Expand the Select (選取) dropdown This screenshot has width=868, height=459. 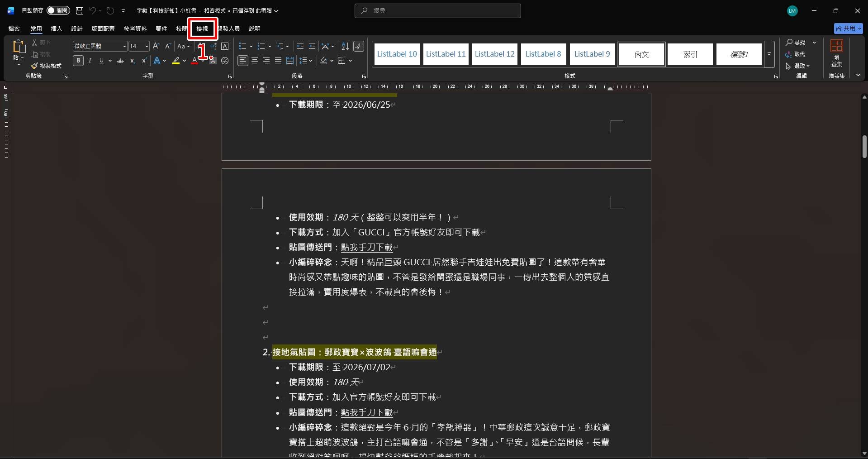(x=798, y=66)
